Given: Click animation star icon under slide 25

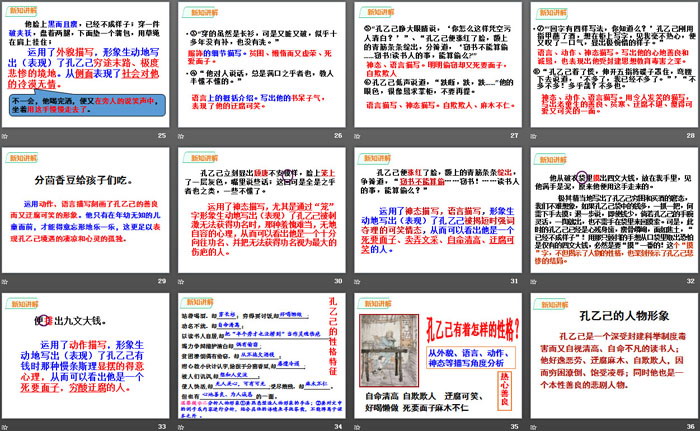Looking at the screenshot, I should click(x=5, y=136).
